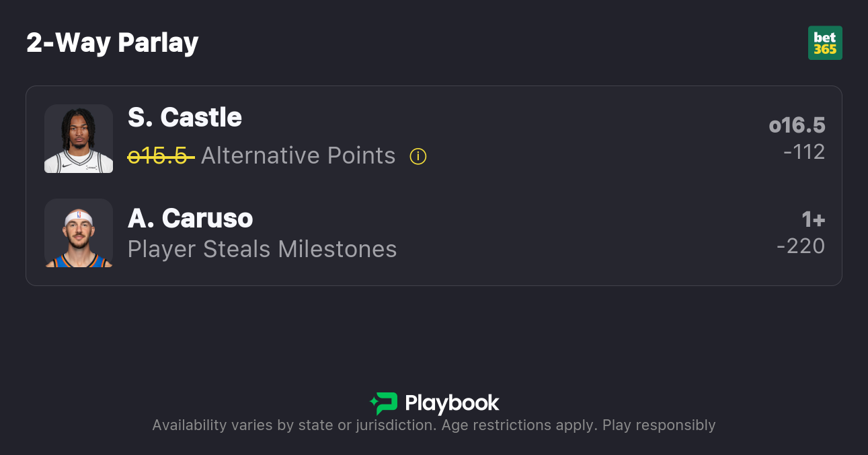Select A. Caruso's player headshot
This screenshot has width=868, height=455.
[x=79, y=233]
